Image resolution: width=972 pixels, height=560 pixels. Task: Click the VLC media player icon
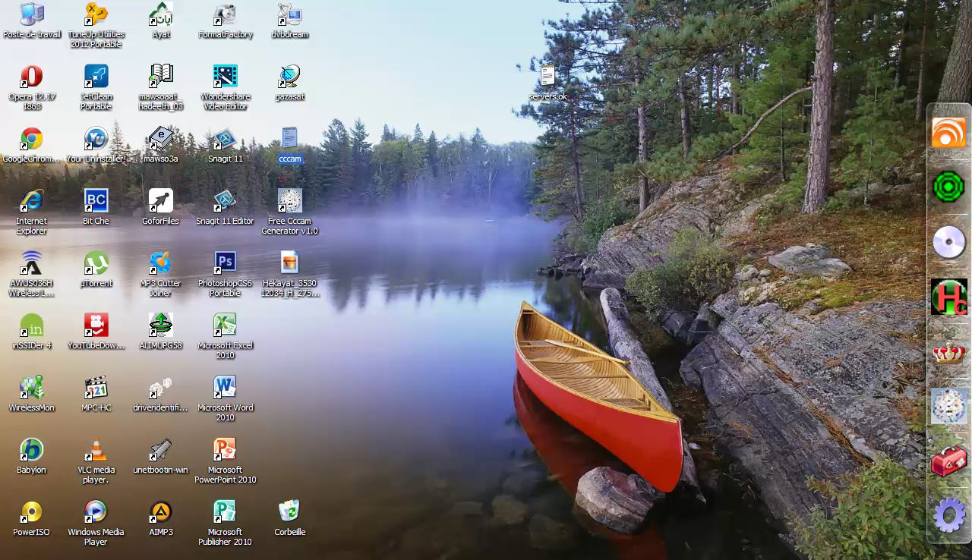(x=96, y=450)
